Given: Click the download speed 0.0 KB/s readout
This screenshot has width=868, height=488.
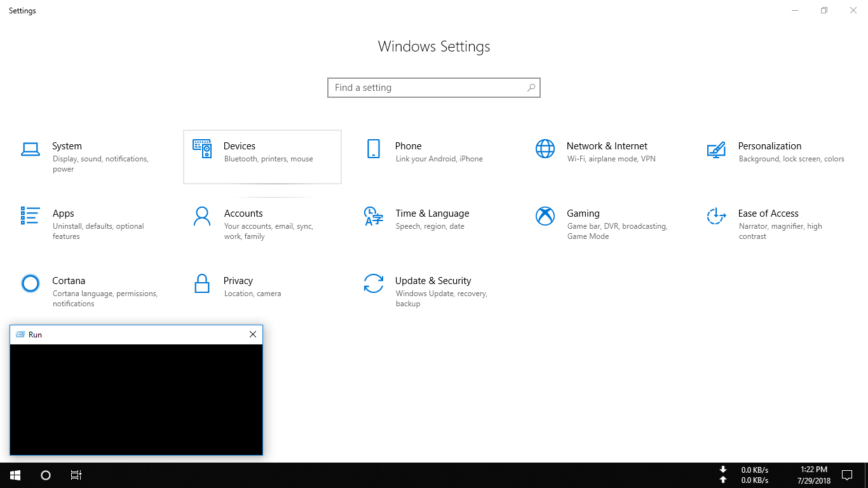Looking at the screenshot, I should [755, 470].
